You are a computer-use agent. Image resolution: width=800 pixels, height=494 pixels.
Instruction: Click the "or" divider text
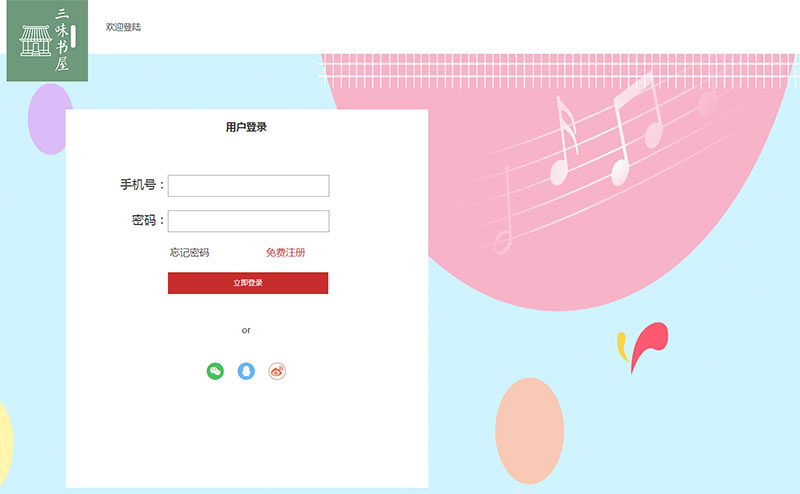pyautogui.click(x=246, y=330)
